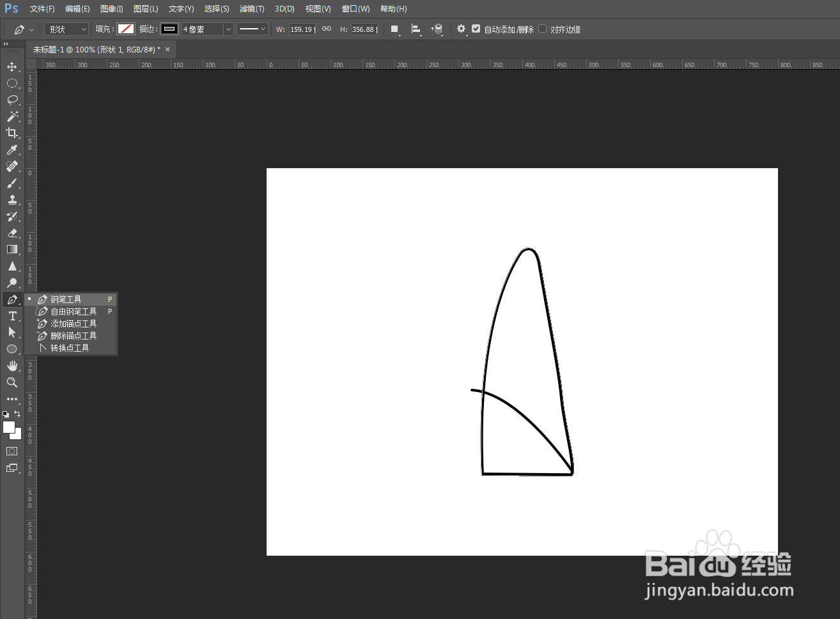Open the stroke line style dropdown
The image size is (840, 619).
(x=252, y=29)
